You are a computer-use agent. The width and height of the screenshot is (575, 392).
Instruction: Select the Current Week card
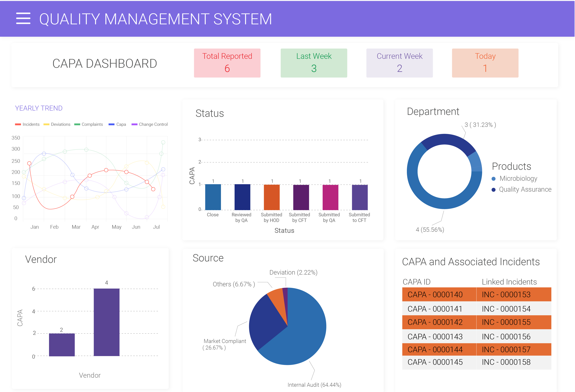point(399,63)
